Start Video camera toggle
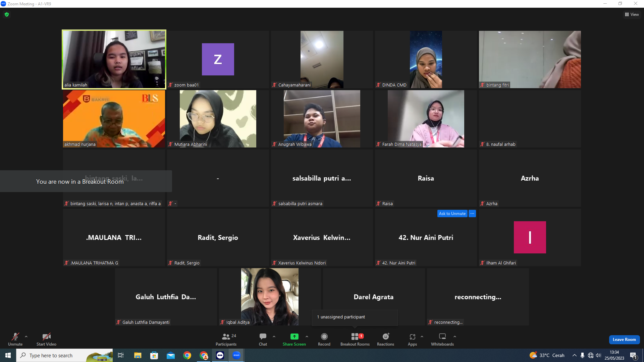Screen dimensions: 644x362 46,339
